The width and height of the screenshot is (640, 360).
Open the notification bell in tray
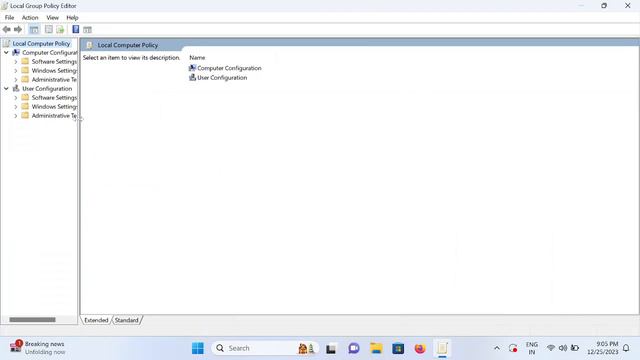click(626, 348)
